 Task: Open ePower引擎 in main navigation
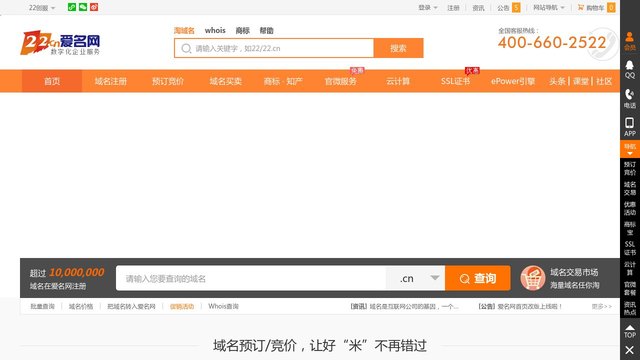tap(513, 81)
